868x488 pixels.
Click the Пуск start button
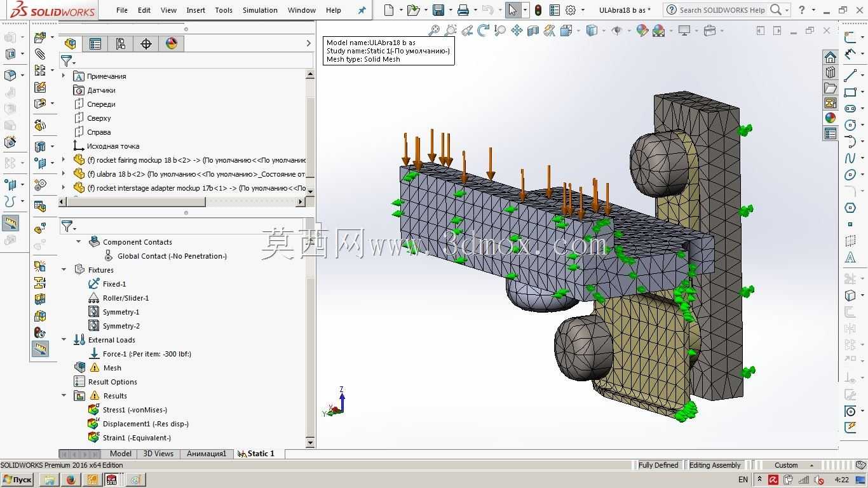pyautogui.click(x=18, y=480)
